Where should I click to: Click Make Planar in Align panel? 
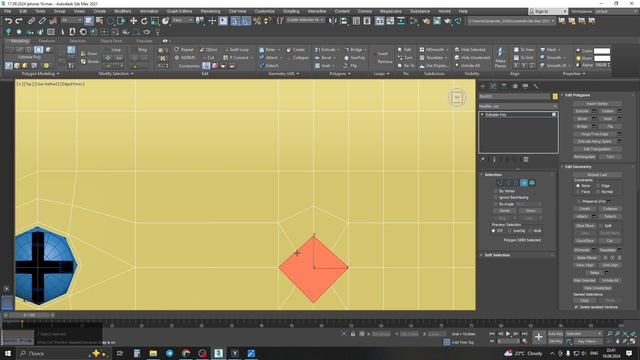(x=500, y=57)
